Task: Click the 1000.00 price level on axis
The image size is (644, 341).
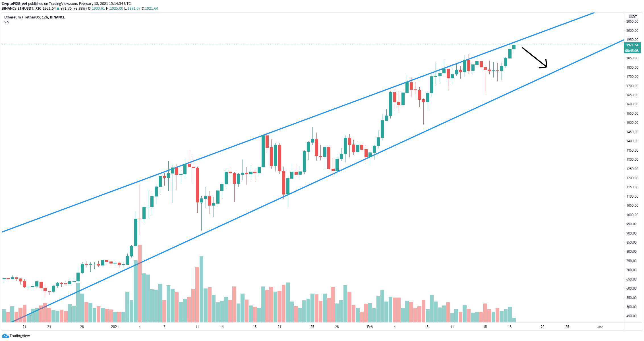Action: (x=632, y=215)
